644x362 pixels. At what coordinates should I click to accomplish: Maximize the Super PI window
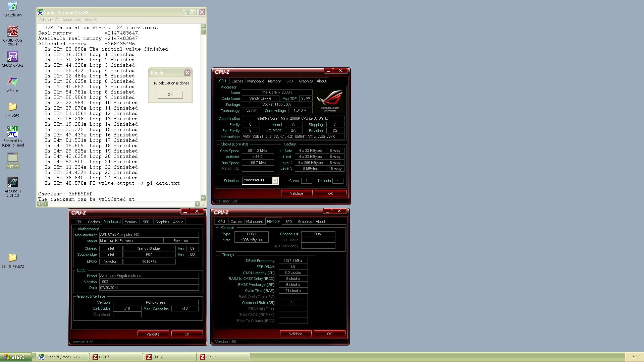point(194,12)
